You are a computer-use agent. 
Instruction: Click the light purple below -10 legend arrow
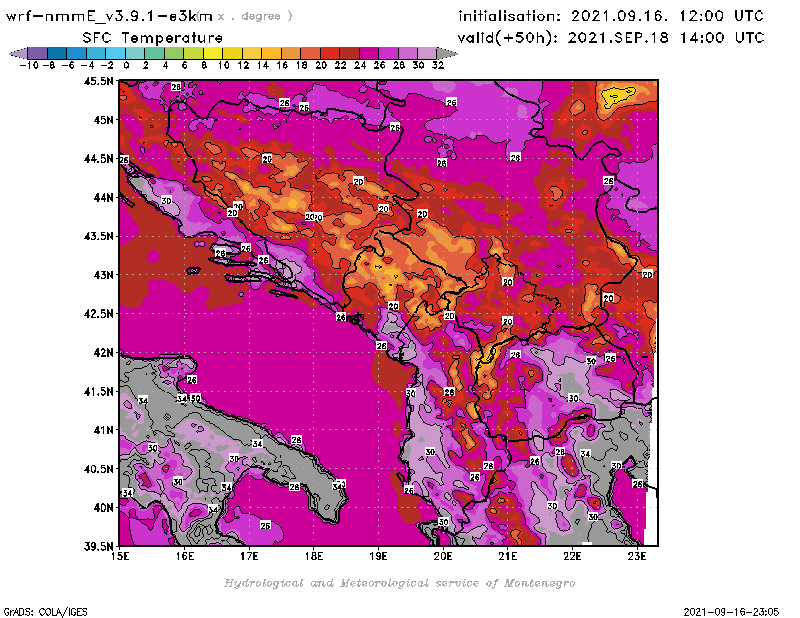click(x=18, y=54)
